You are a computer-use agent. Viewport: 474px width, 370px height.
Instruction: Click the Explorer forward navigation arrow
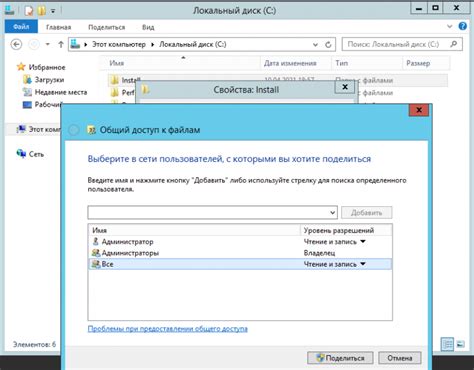(x=34, y=44)
